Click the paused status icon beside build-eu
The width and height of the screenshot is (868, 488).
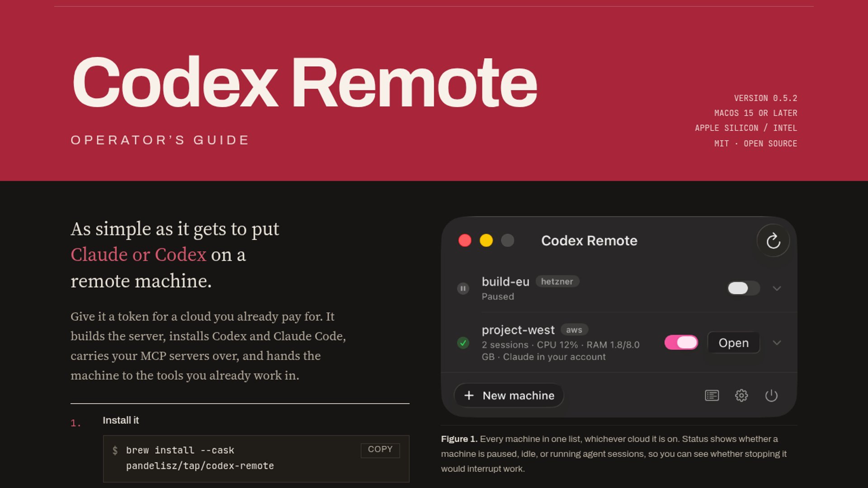click(x=463, y=288)
